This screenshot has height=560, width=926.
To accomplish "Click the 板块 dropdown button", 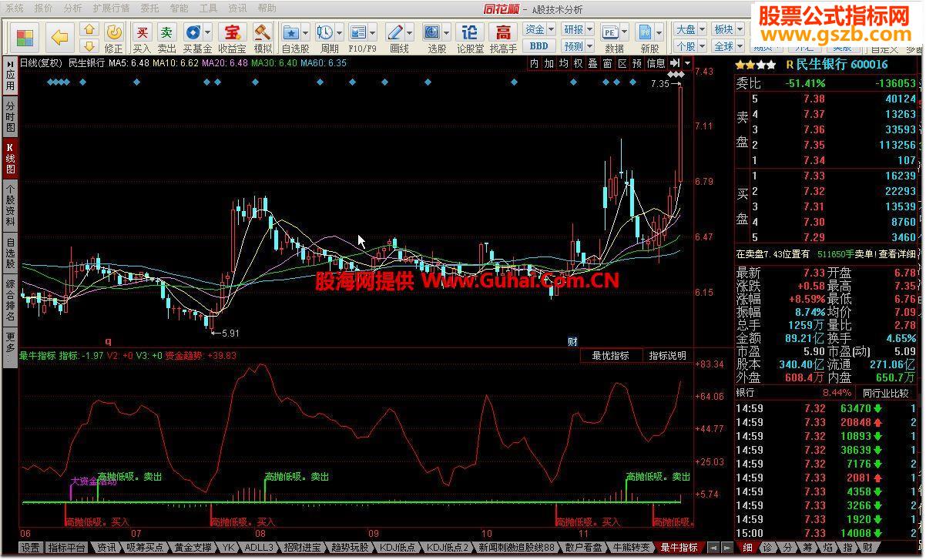I will 728,29.
